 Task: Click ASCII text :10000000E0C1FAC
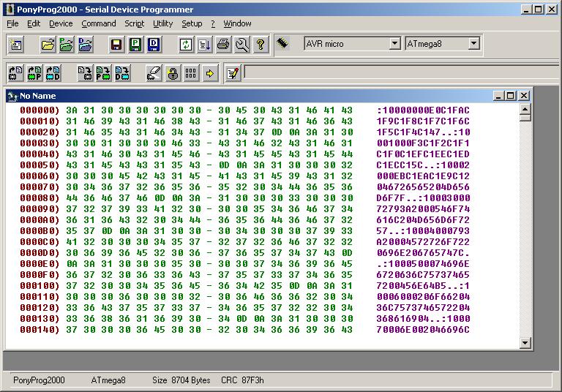pos(423,110)
